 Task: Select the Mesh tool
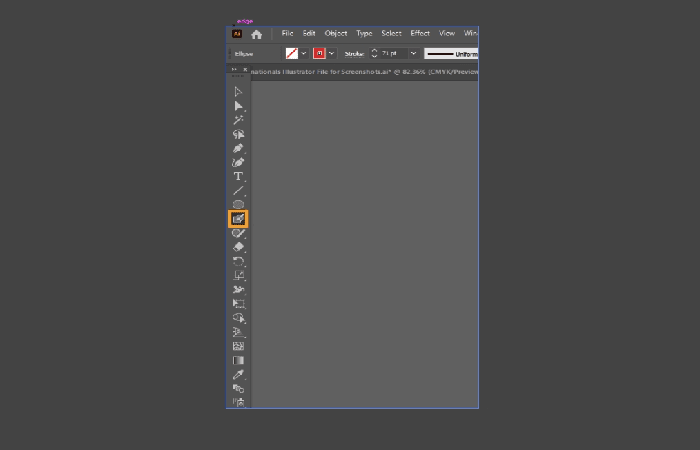[238, 346]
